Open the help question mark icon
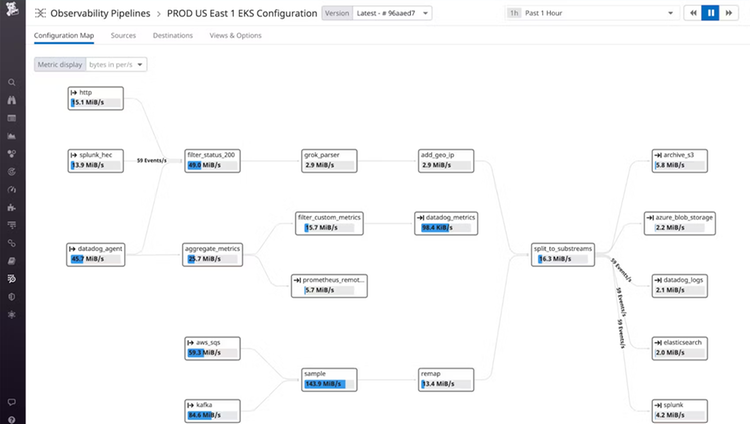 11,420
